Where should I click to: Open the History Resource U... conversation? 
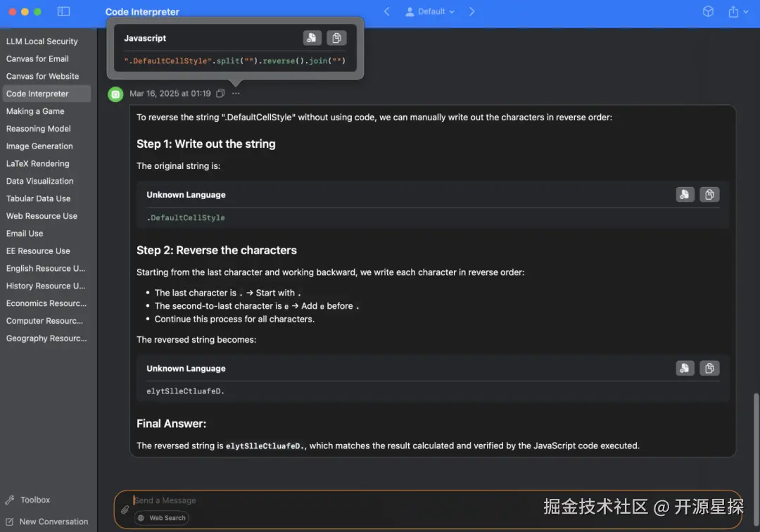46,286
